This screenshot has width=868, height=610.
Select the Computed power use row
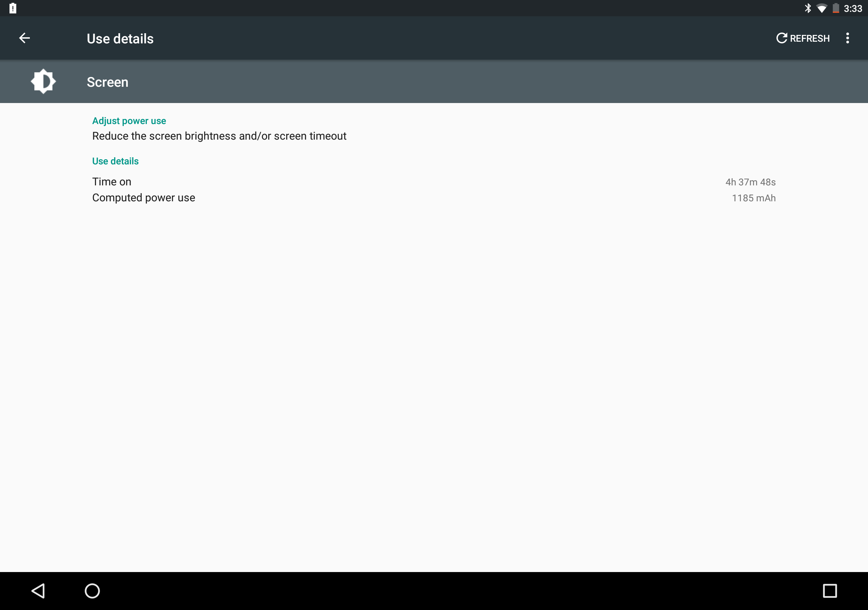143,198
